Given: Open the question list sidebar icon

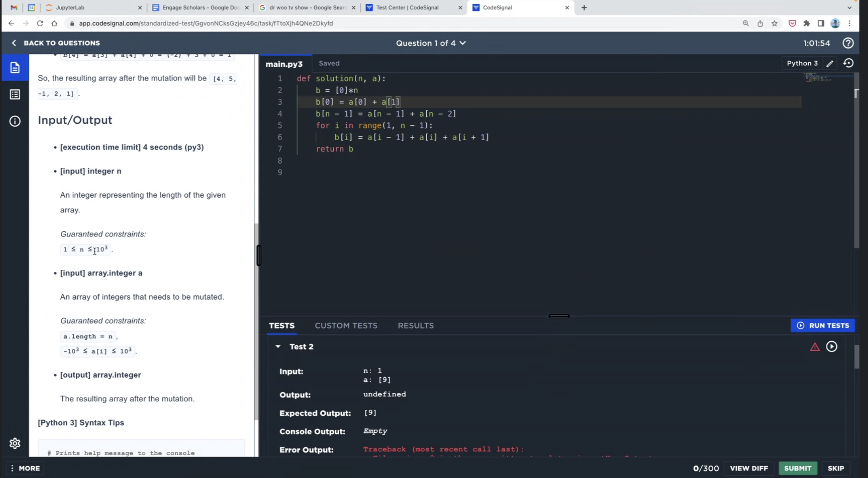Looking at the screenshot, I should tap(15, 94).
